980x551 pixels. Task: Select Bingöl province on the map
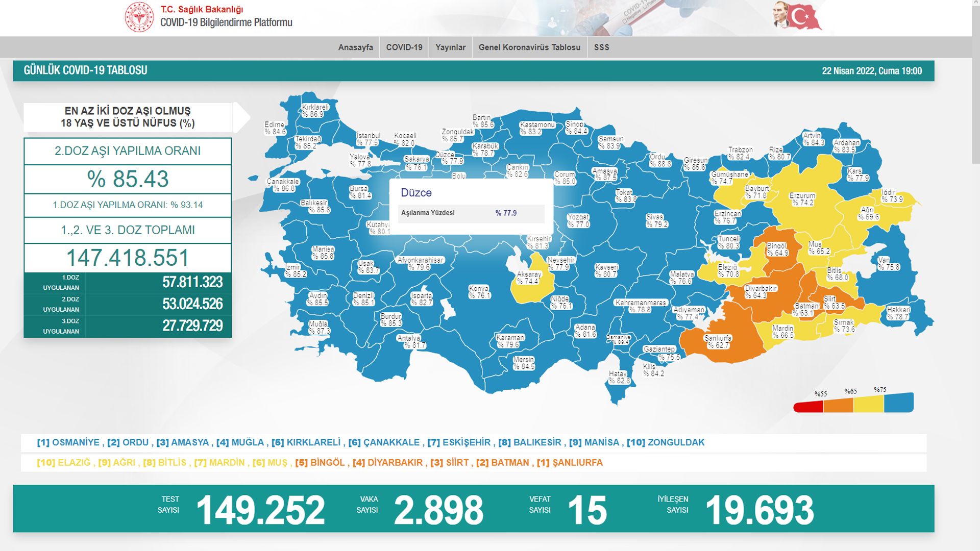777,249
